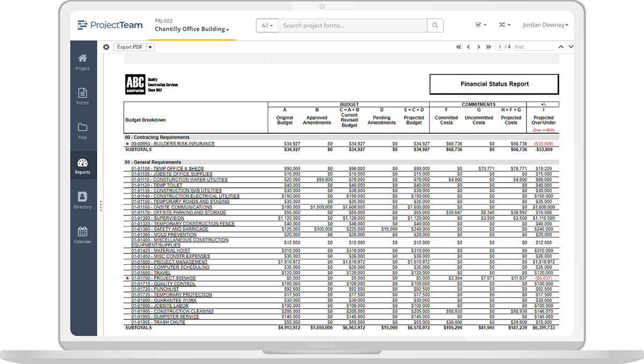Close the report with the circled X
Image resolution: width=644 pixels, height=364 pixels.
(x=106, y=47)
